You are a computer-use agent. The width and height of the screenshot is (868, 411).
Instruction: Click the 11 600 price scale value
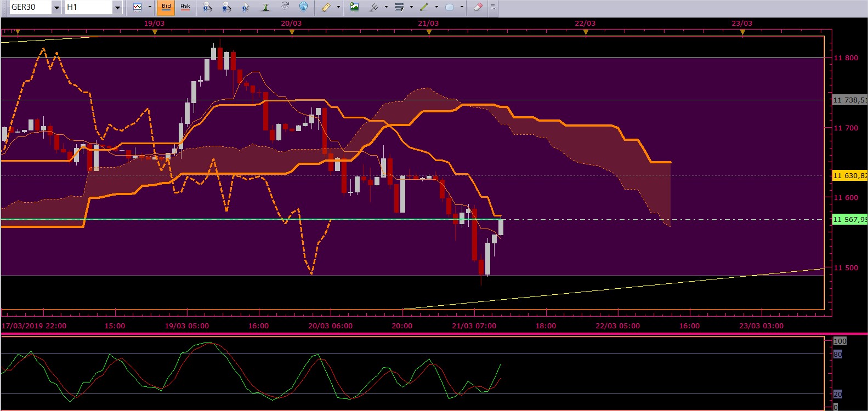click(x=846, y=197)
